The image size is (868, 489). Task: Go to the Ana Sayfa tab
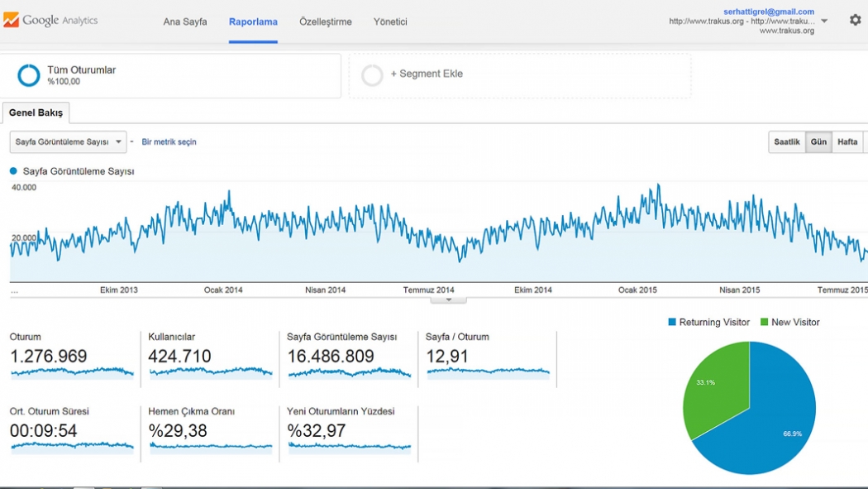(x=185, y=22)
